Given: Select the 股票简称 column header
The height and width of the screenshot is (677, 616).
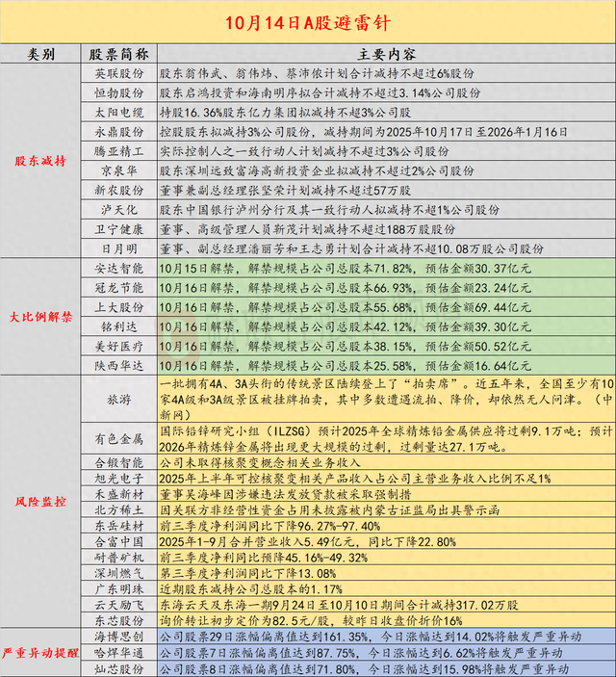Looking at the screenshot, I should tap(118, 54).
